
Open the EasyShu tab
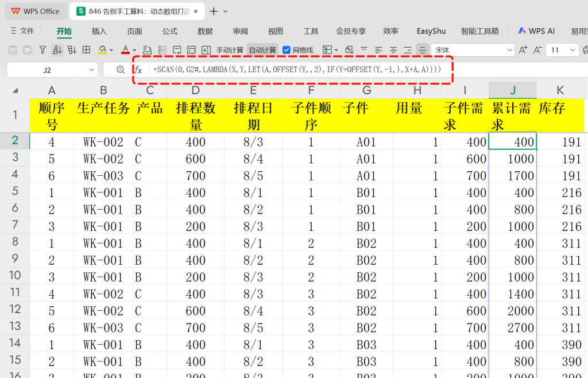click(431, 31)
